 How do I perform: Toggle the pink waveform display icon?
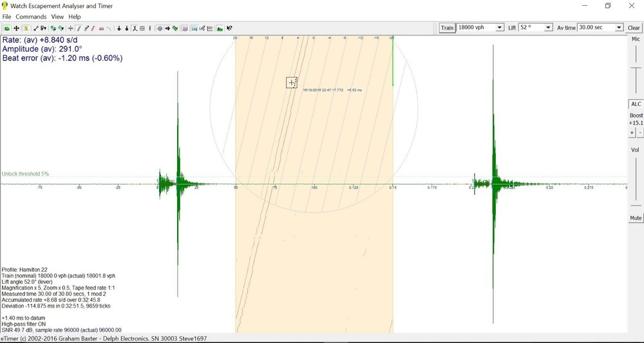[185, 28]
